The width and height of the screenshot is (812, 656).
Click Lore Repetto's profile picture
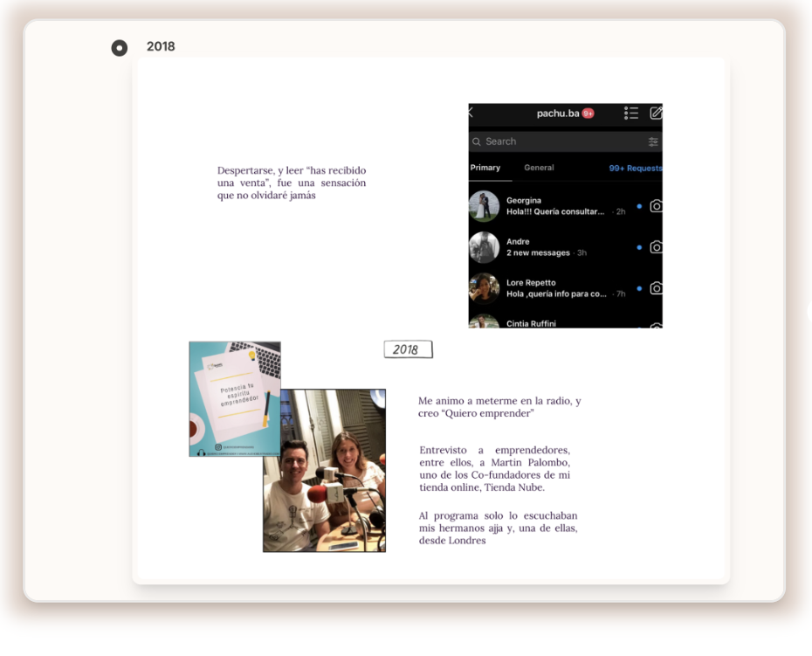pos(485,288)
